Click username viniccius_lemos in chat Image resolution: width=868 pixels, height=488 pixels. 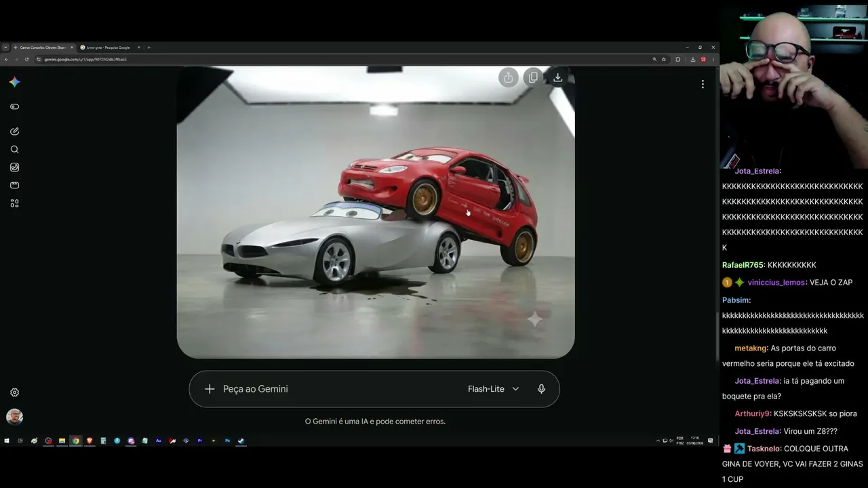coord(776,283)
